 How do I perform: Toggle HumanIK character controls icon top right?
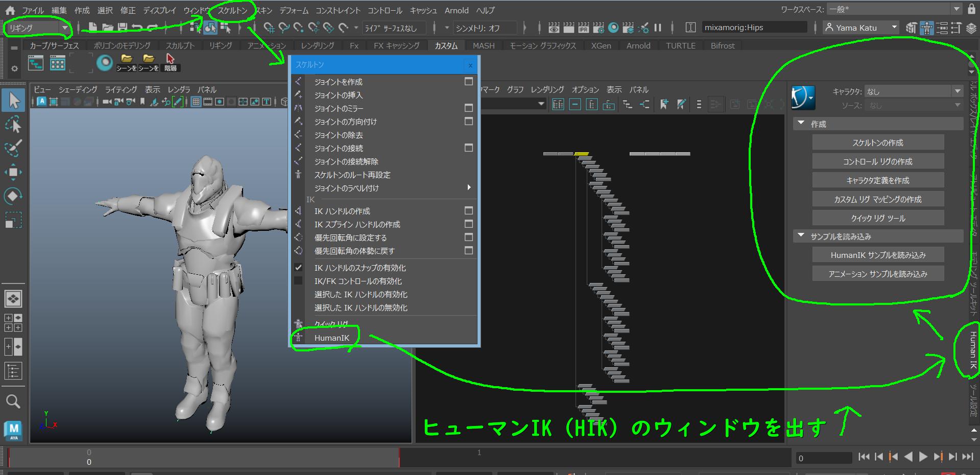(927, 28)
